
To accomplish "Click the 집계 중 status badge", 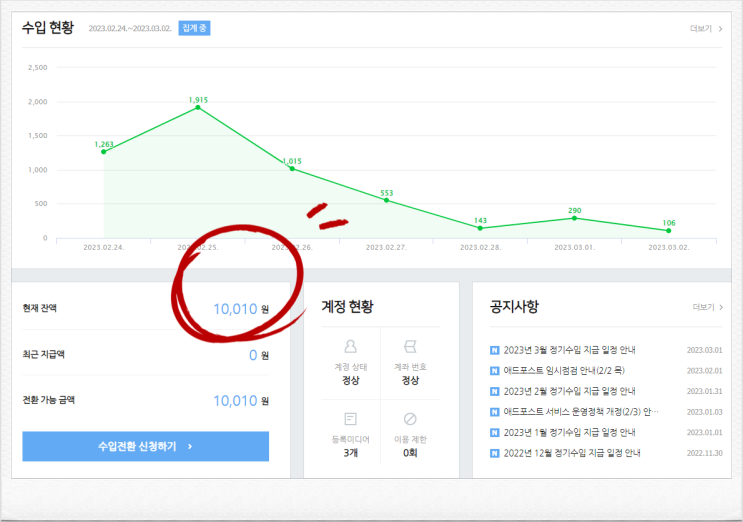I will pyautogui.click(x=194, y=28).
